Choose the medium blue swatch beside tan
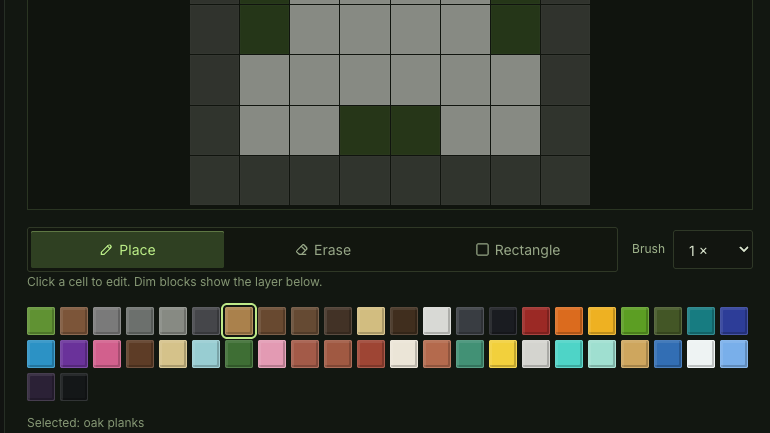This screenshot has width=770, height=433. tap(668, 353)
